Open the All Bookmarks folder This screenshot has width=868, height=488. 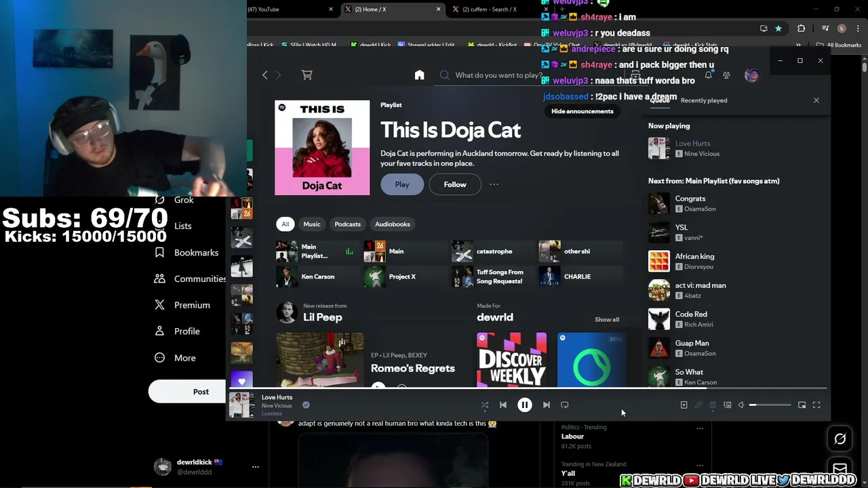tap(839, 45)
